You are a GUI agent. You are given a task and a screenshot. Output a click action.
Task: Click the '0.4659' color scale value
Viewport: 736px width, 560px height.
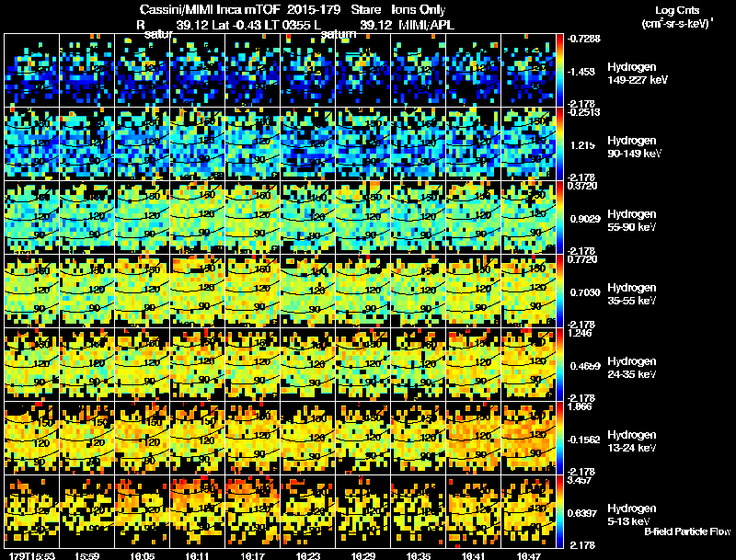coord(585,366)
